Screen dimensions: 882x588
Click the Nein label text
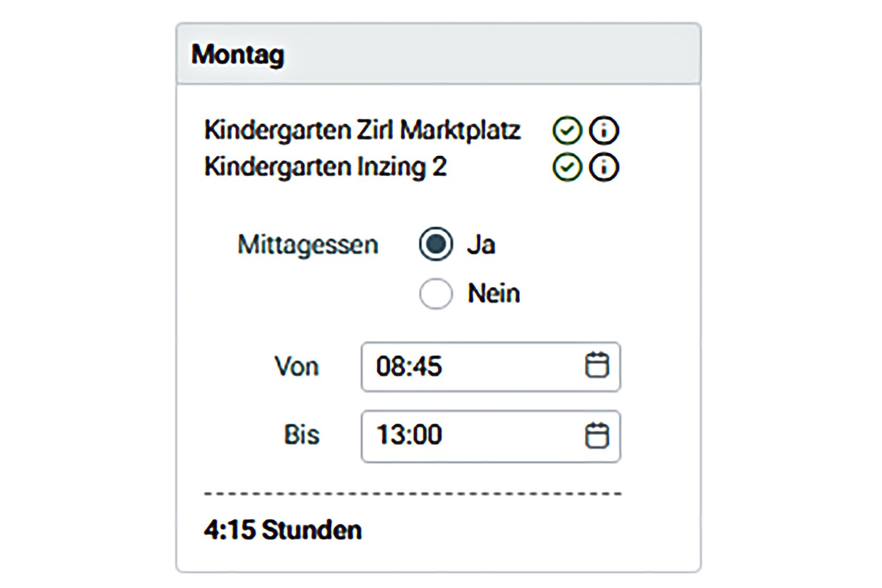(x=494, y=293)
